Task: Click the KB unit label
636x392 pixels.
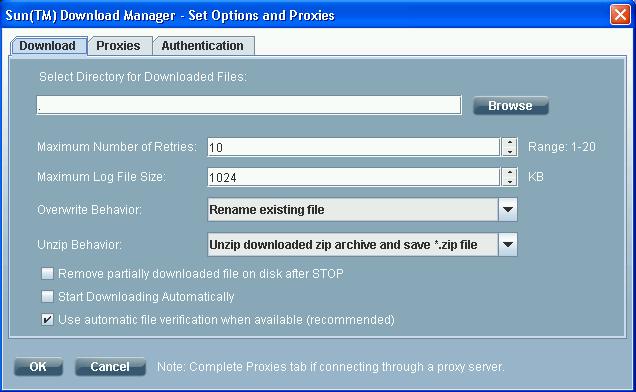Action: pos(536,177)
